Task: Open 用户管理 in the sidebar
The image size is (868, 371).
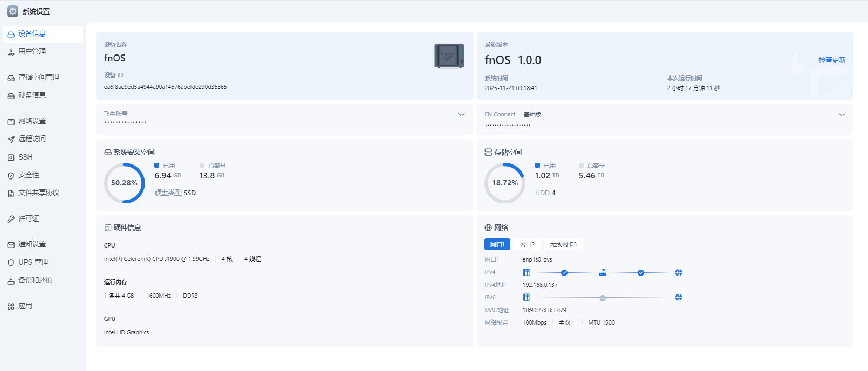Action: click(x=43, y=52)
